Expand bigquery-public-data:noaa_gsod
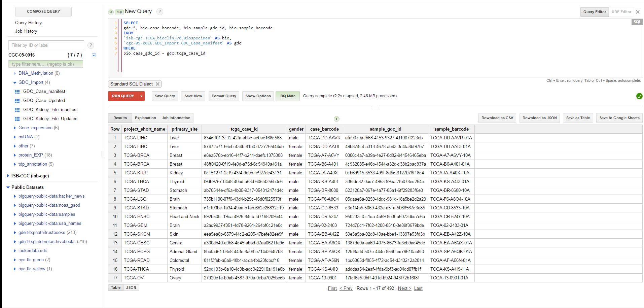The width and height of the screenshot is (644, 308). click(14, 205)
